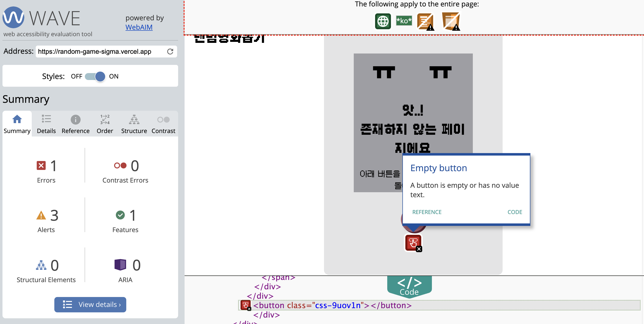Click the WAVE logo icon
Screen dimensions: 644x324
[x=13, y=18]
